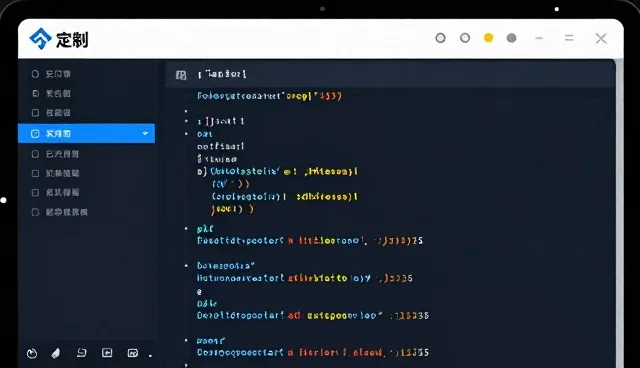Tick the checkbox of the first sidebar item
640x368 pixels.
pyautogui.click(x=36, y=74)
